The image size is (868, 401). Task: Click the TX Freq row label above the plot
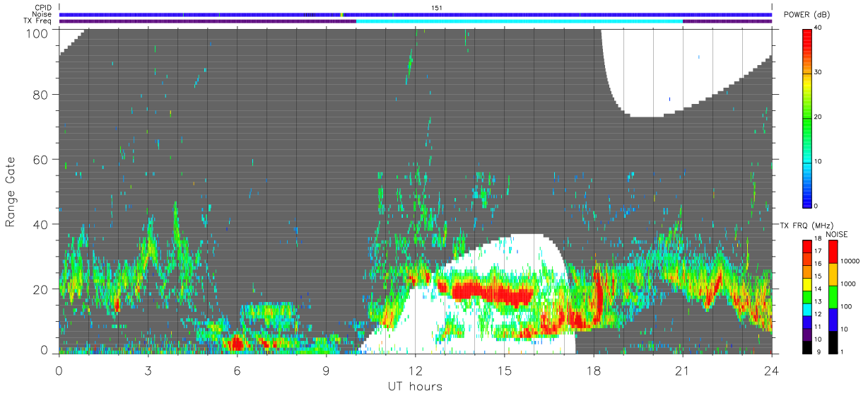[x=37, y=21]
